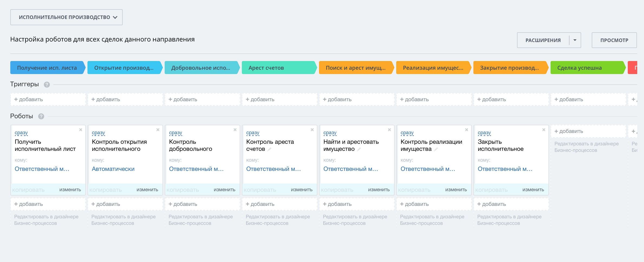Click изменить on Контроль открытия исполнительного
Image resolution: width=644 pixels, height=262 pixels.
[x=147, y=190]
